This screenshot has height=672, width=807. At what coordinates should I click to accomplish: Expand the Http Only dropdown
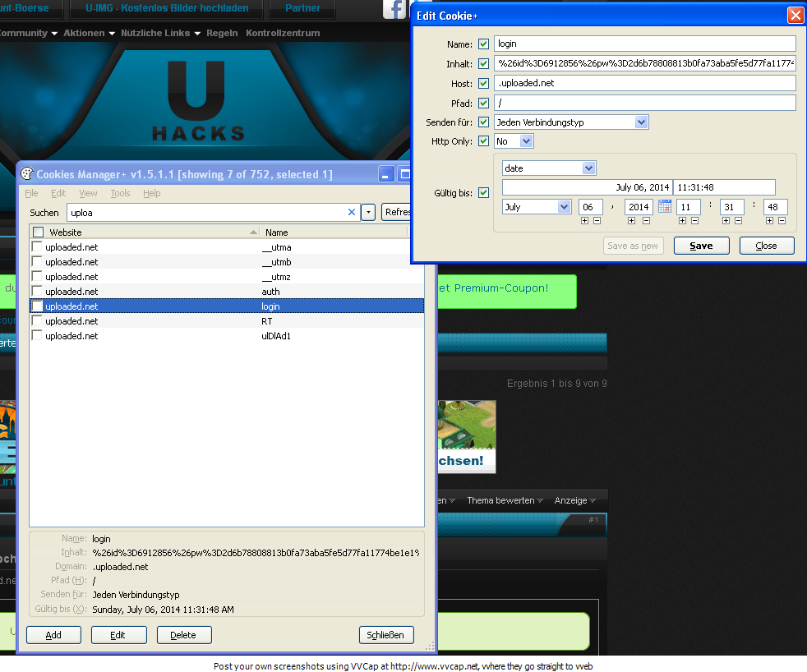pos(526,141)
